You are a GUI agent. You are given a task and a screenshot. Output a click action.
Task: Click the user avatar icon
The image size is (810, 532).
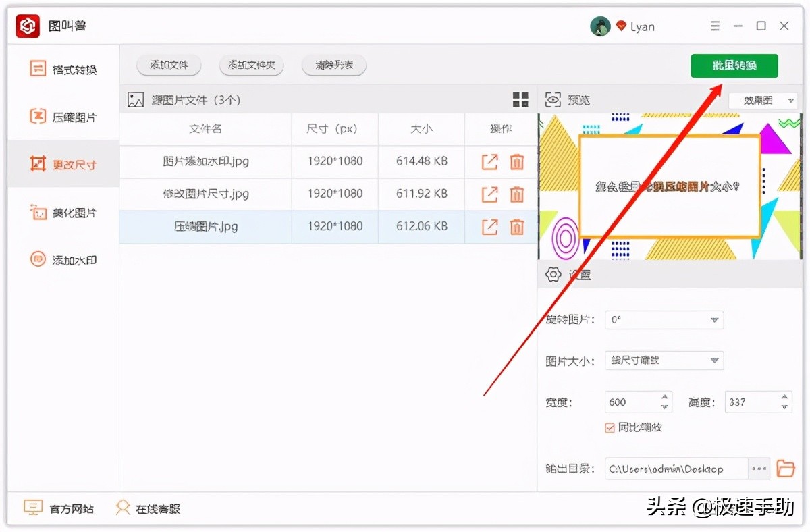click(x=600, y=26)
